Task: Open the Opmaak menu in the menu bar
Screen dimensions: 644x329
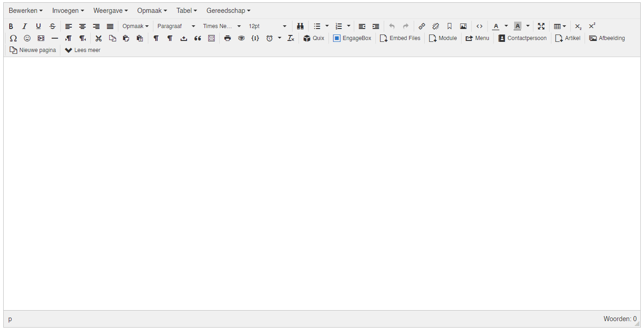Action: tap(152, 11)
